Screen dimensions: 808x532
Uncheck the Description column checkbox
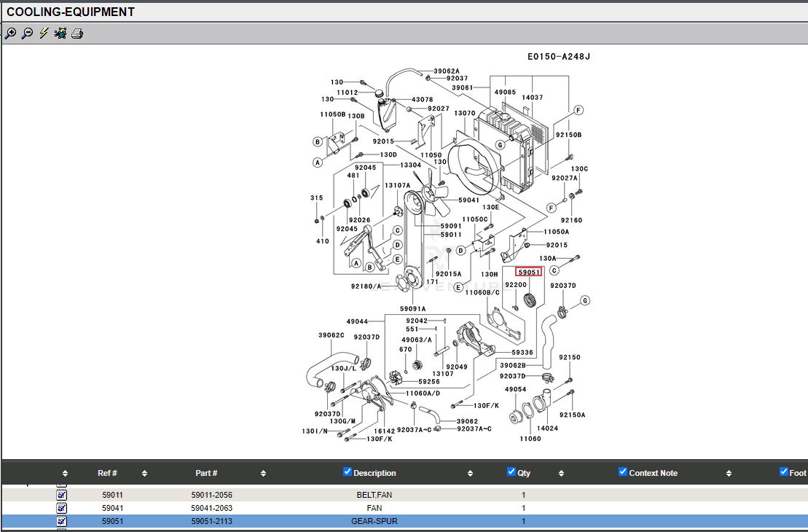point(348,472)
